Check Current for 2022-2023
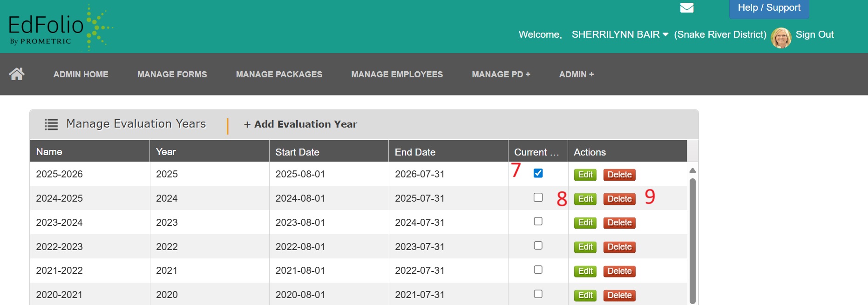The width and height of the screenshot is (868, 305). [x=538, y=245]
